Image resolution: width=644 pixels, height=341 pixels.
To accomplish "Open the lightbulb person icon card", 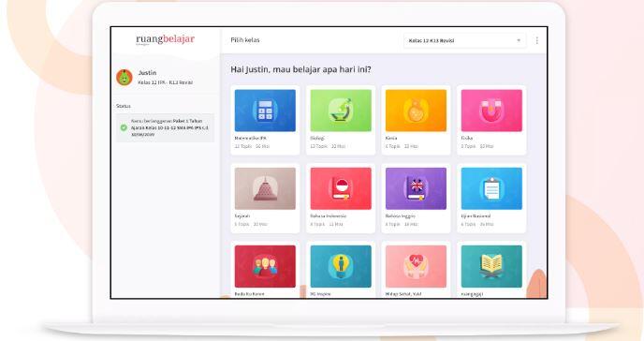I will click(341, 266).
